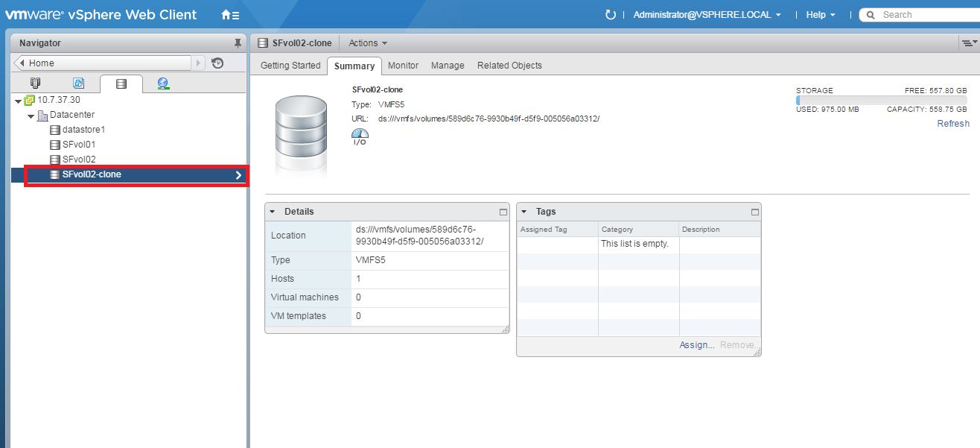Viewport: 980px width, 448px height.
Task: Click the ds:///vmfs URL text in summary
Action: pyautogui.click(x=489, y=119)
